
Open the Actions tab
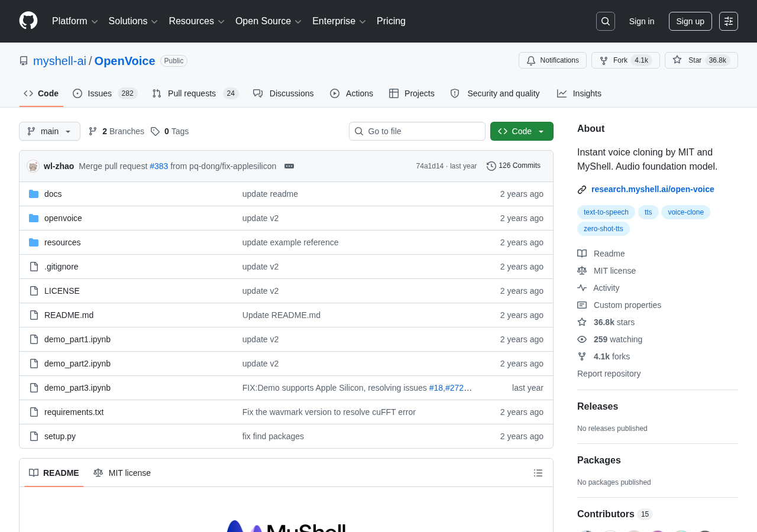click(x=351, y=93)
